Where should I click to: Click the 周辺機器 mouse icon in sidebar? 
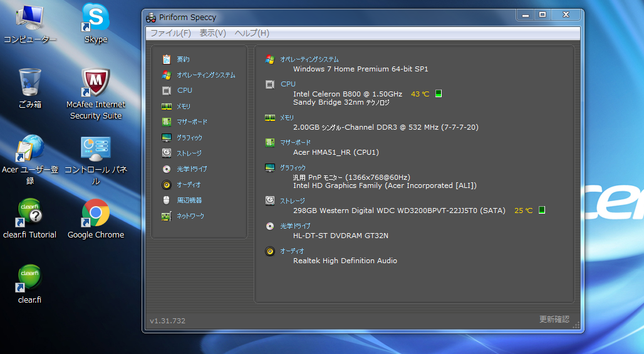[167, 200]
